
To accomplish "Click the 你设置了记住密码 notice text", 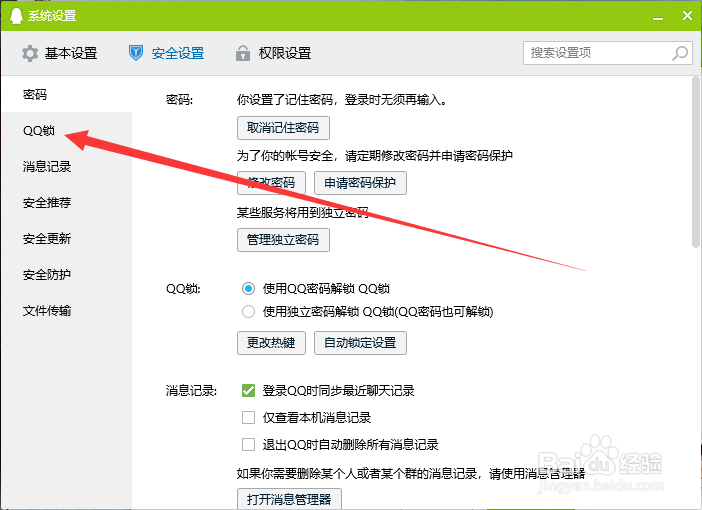I will [342, 99].
